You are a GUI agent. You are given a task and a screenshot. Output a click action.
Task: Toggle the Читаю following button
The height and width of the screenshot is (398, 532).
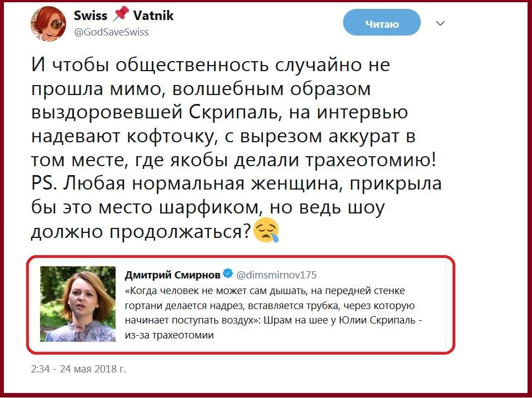click(382, 23)
